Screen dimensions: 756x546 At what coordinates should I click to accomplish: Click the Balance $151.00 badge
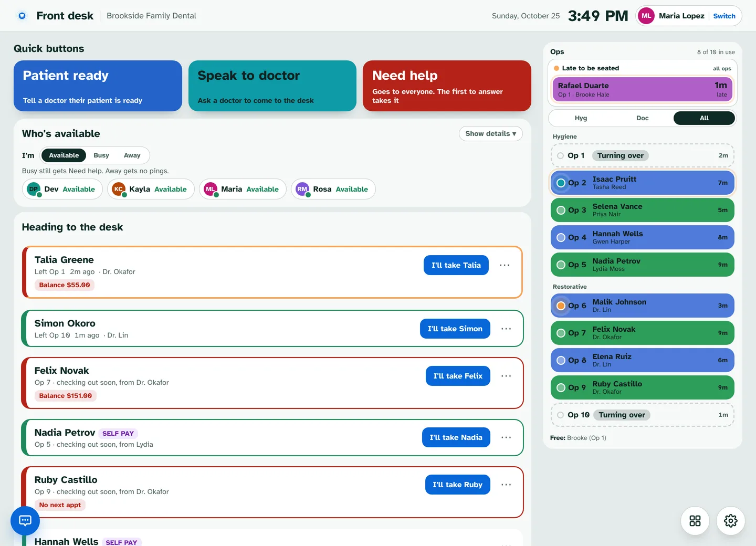pyautogui.click(x=66, y=396)
